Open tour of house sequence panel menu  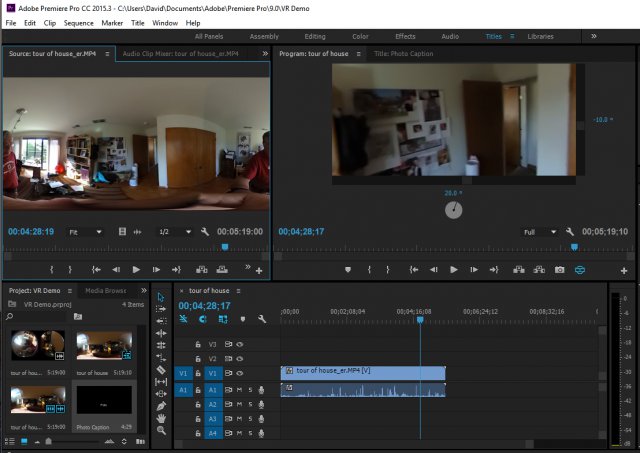click(238, 291)
